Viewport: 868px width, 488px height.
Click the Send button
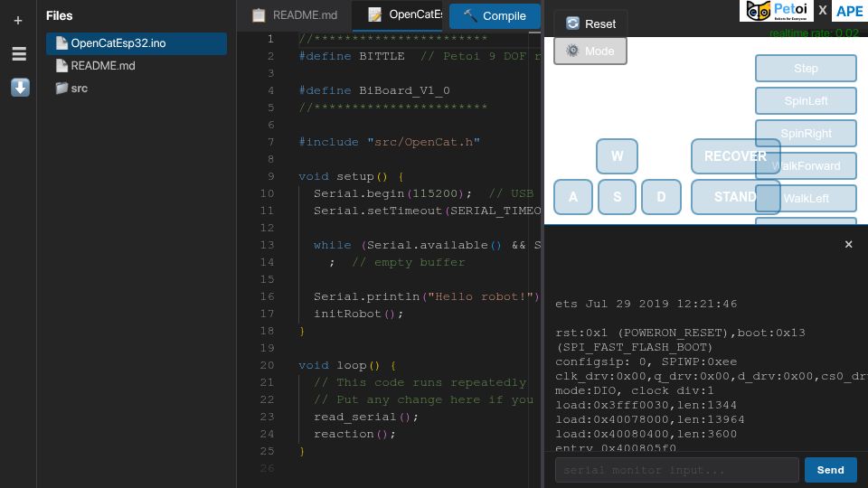(830, 470)
